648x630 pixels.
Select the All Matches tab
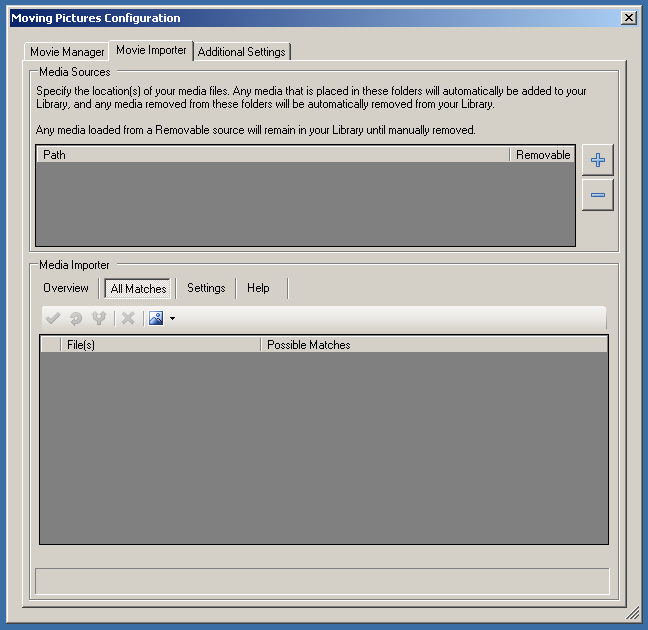pyautogui.click(x=138, y=289)
